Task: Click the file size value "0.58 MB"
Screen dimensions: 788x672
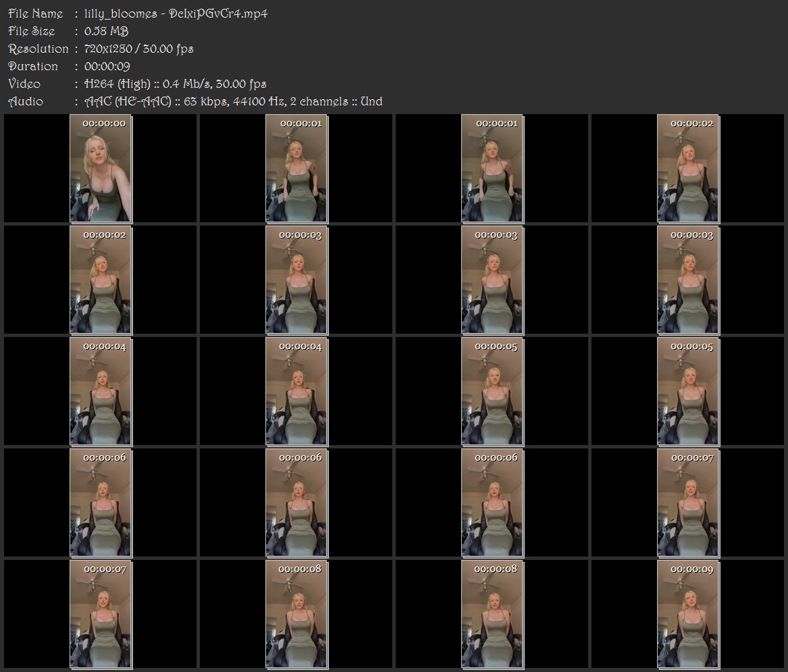Action: [x=107, y=31]
